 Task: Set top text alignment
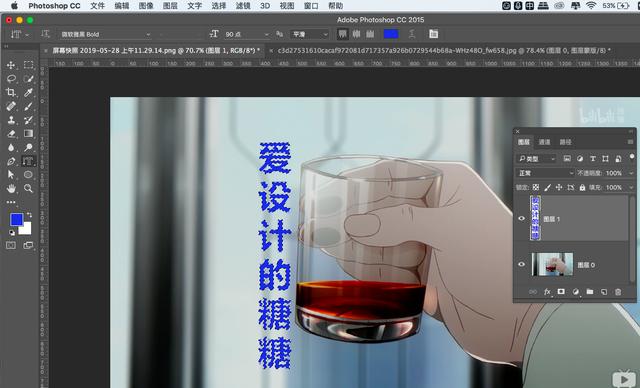(x=342, y=34)
